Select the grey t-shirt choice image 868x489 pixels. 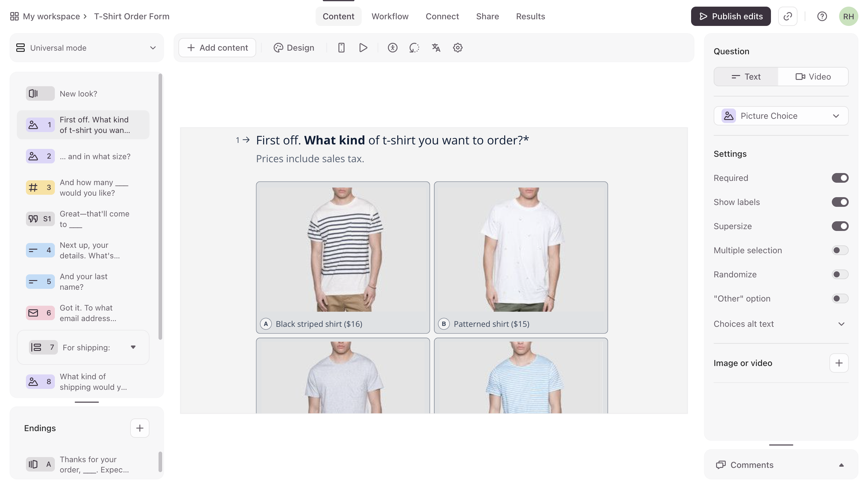343,377
